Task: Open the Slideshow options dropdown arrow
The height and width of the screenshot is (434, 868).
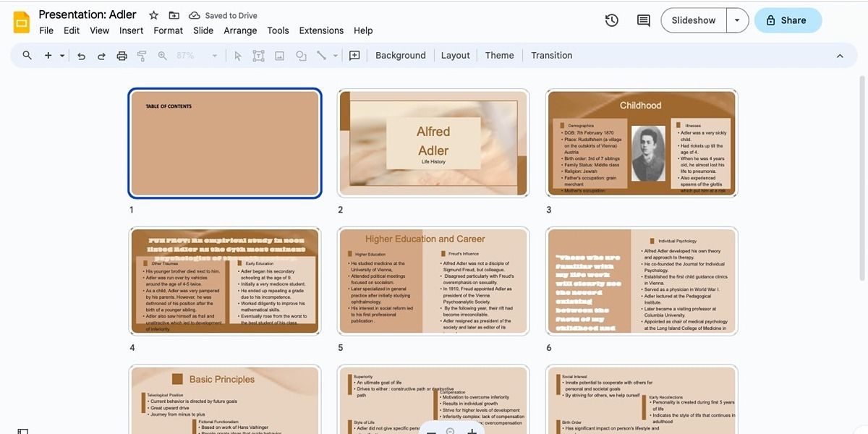Action: point(737,20)
